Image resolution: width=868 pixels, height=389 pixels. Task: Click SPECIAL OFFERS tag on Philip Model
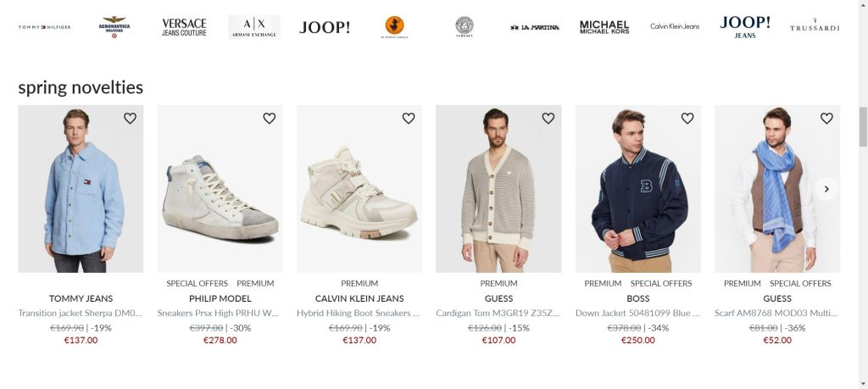click(x=197, y=283)
